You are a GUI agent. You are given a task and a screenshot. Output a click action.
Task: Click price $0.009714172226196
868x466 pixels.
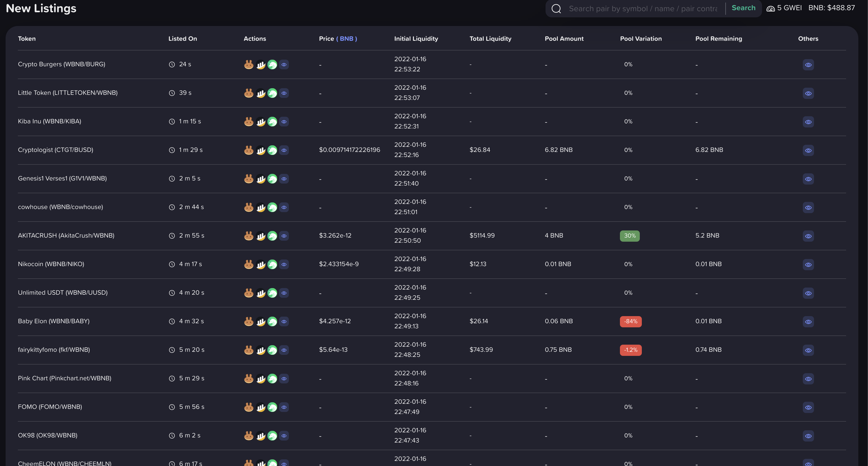click(x=349, y=150)
